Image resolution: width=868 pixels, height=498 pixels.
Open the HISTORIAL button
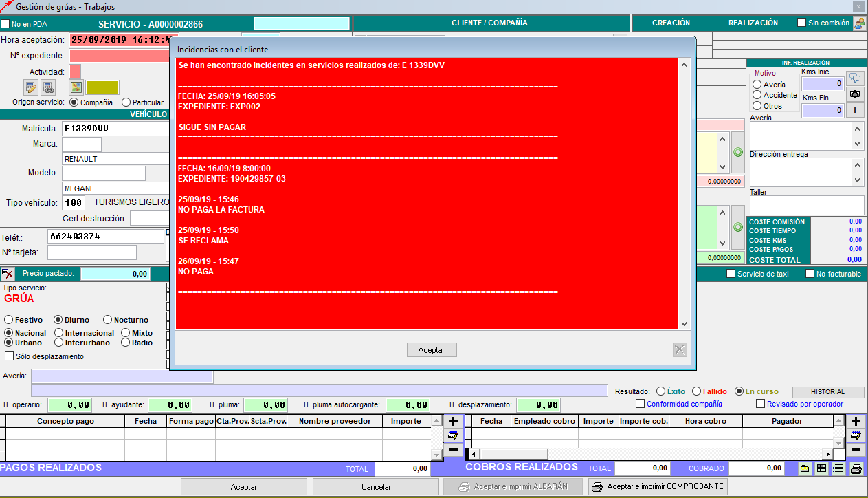pos(828,391)
